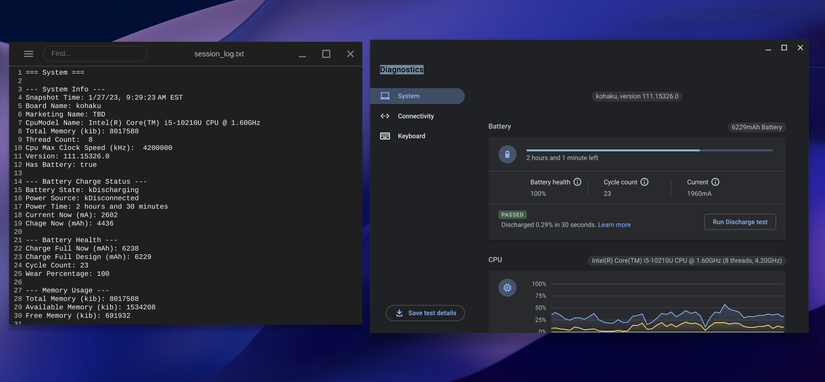Click the "Cpu Max Clock Speed" line
Viewport: 825px width, 382px height.
[99, 148]
